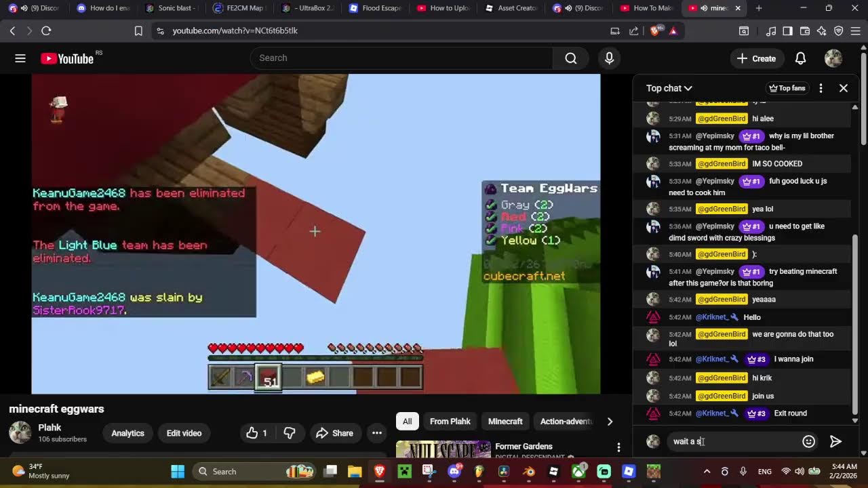Image resolution: width=868 pixels, height=488 pixels.
Task: Click the YouTube search magnifier button
Action: [571, 58]
